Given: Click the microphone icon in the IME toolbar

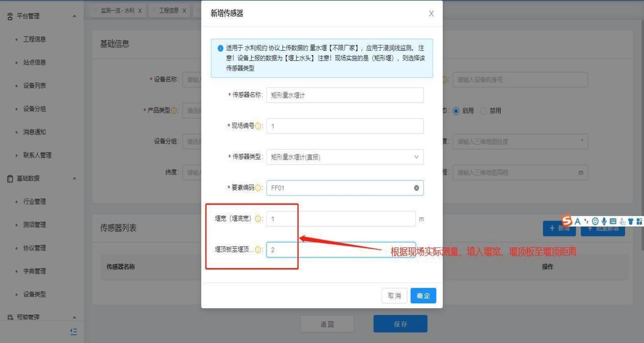Looking at the screenshot, I should [604, 221].
